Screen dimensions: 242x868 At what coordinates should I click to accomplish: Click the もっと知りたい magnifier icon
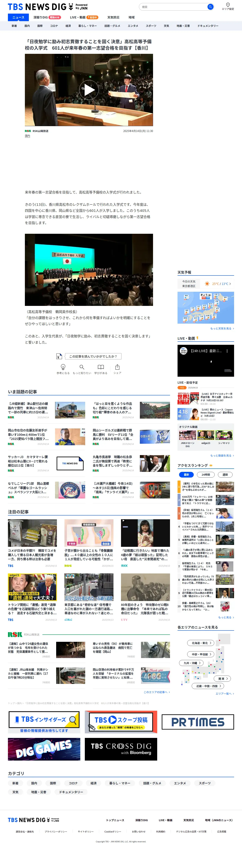point(82,367)
